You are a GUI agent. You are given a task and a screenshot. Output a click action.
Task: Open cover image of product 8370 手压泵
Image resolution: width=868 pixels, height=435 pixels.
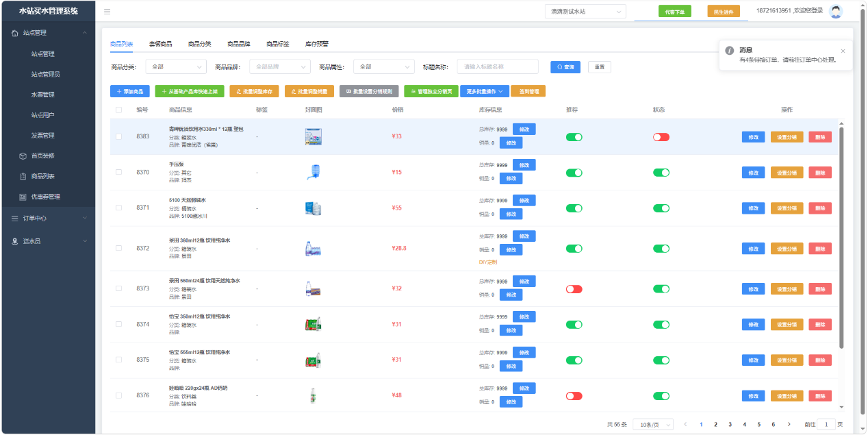tap(313, 172)
